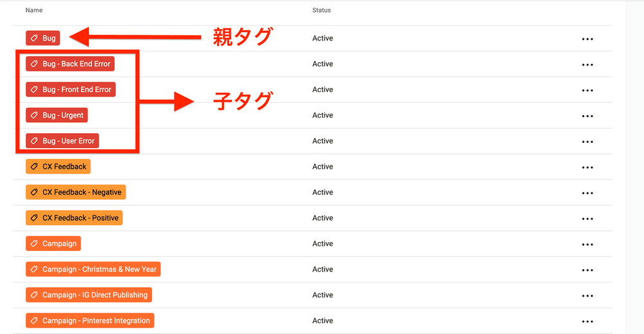Sort by the Status column header

321,10
